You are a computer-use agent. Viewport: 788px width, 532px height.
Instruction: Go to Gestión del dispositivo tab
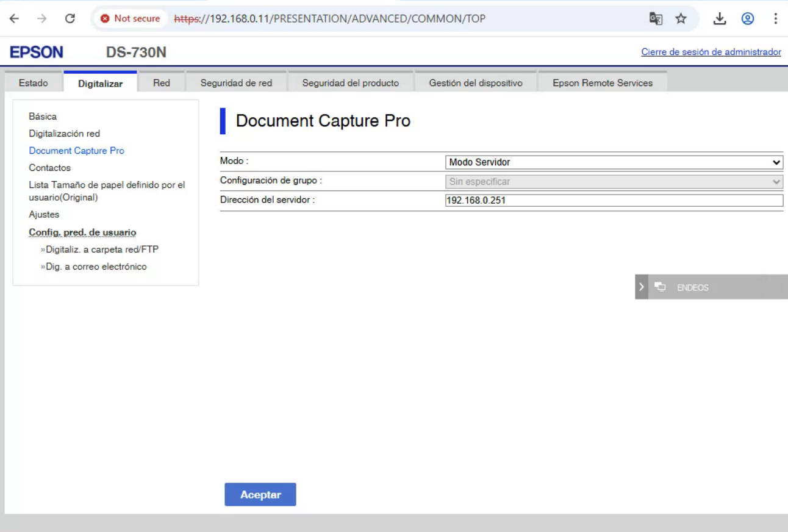[x=476, y=83]
